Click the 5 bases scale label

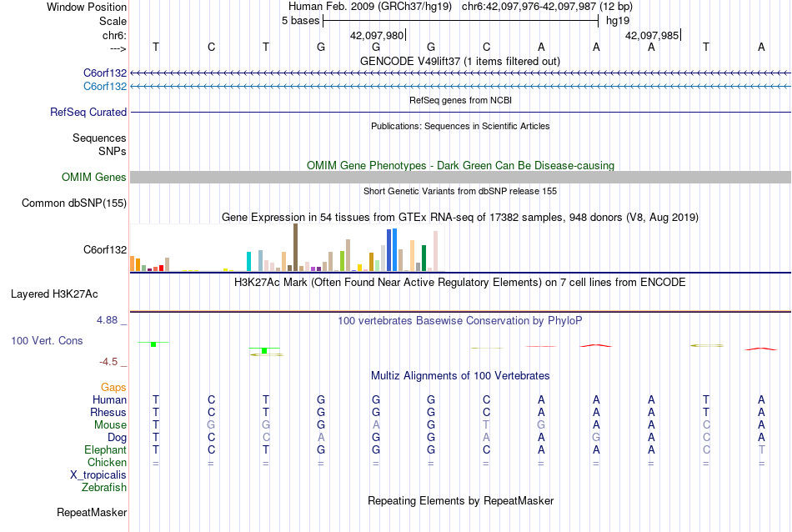click(x=300, y=21)
